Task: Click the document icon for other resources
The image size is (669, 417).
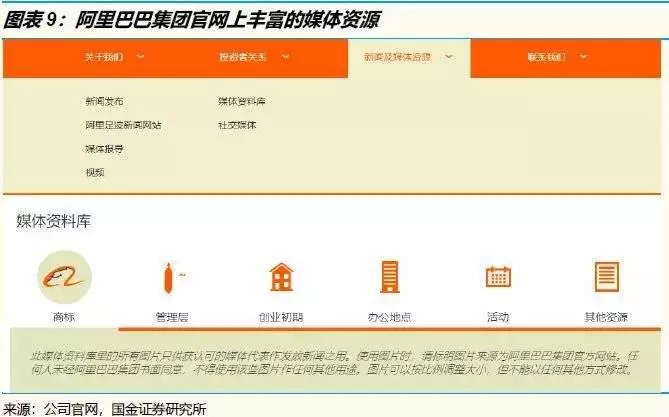Action: click(x=607, y=277)
